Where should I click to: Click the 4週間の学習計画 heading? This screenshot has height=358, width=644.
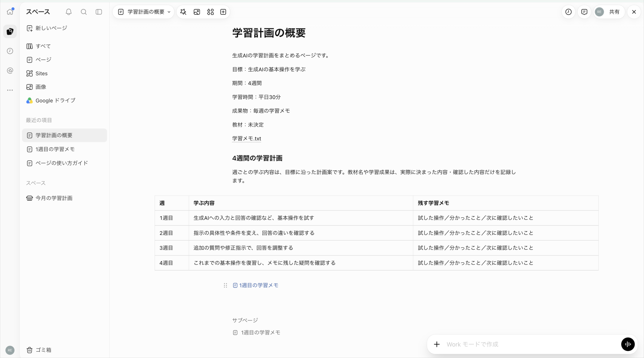point(257,158)
